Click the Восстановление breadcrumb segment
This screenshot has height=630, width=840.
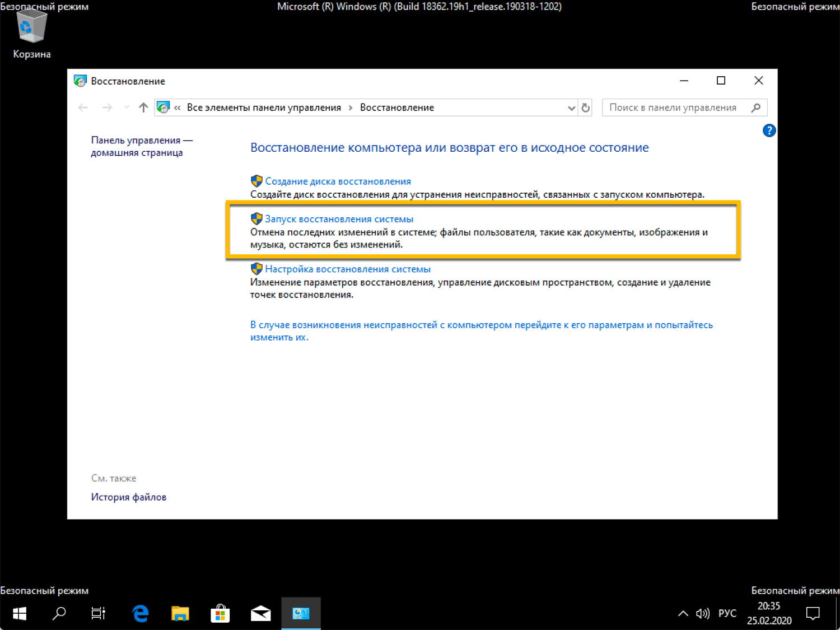tap(397, 108)
